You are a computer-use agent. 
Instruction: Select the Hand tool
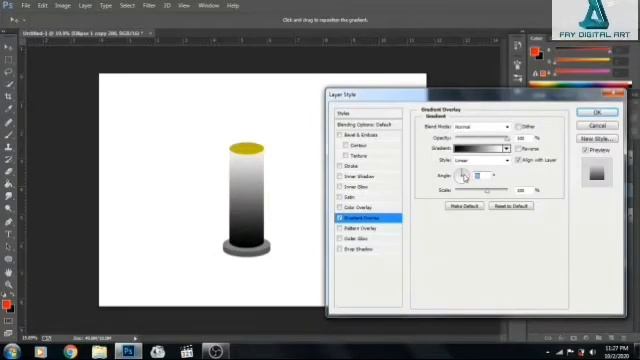click(8, 272)
